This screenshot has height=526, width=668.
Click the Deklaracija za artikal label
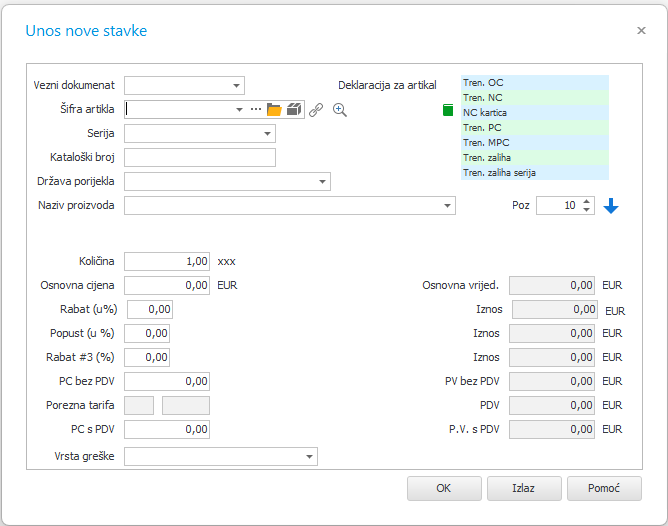tap(387, 86)
